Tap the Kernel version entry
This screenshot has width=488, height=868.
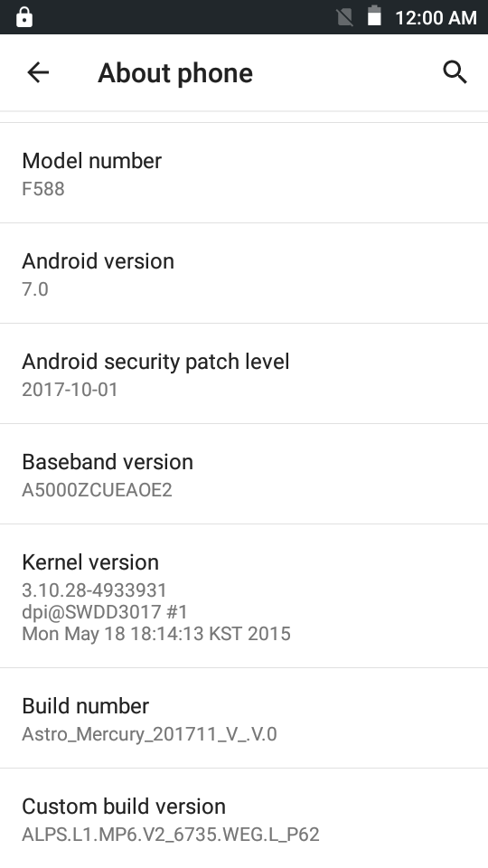pos(244,596)
